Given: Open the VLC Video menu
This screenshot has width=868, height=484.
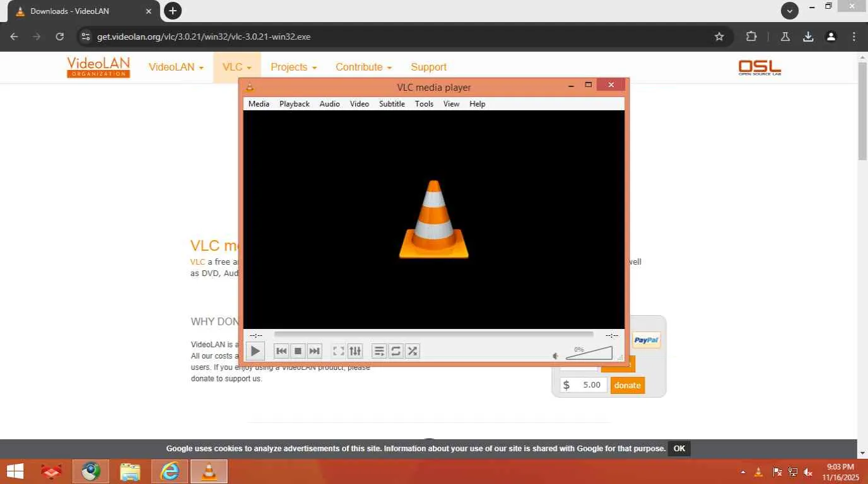Looking at the screenshot, I should tap(360, 104).
